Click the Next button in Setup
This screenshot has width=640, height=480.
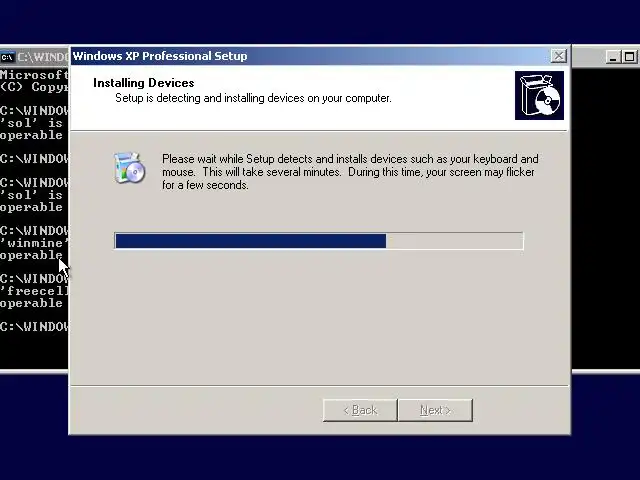pyautogui.click(x=435, y=410)
